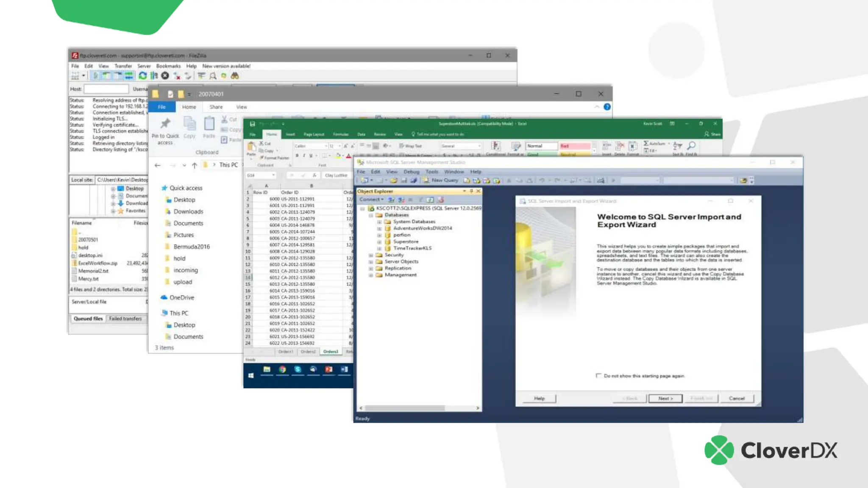This screenshot has width=868, height=488.
Task: Click New Query in SSMS toolbar
Action: [440, 180]
